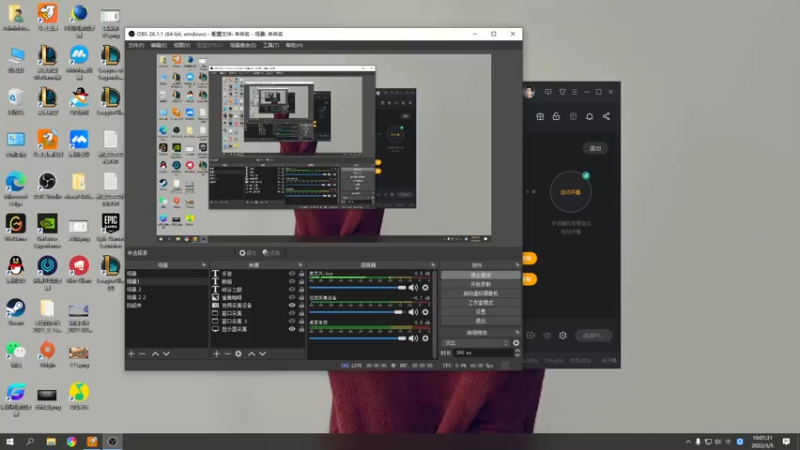
Task: Remove the selected scene with the minus icon
Action: click(142, 354)
